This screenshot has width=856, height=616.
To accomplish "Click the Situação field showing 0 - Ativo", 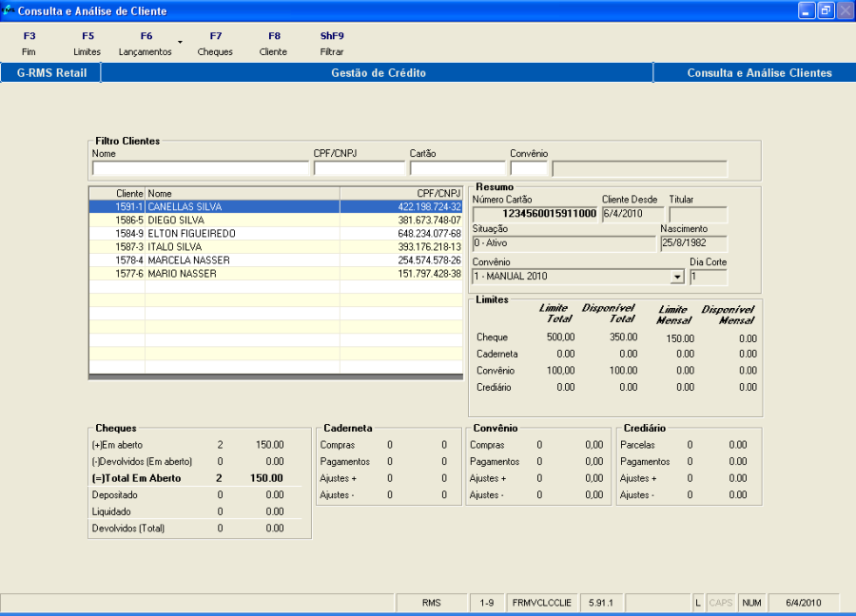I will pyautogui.click(x=564, y=243).
